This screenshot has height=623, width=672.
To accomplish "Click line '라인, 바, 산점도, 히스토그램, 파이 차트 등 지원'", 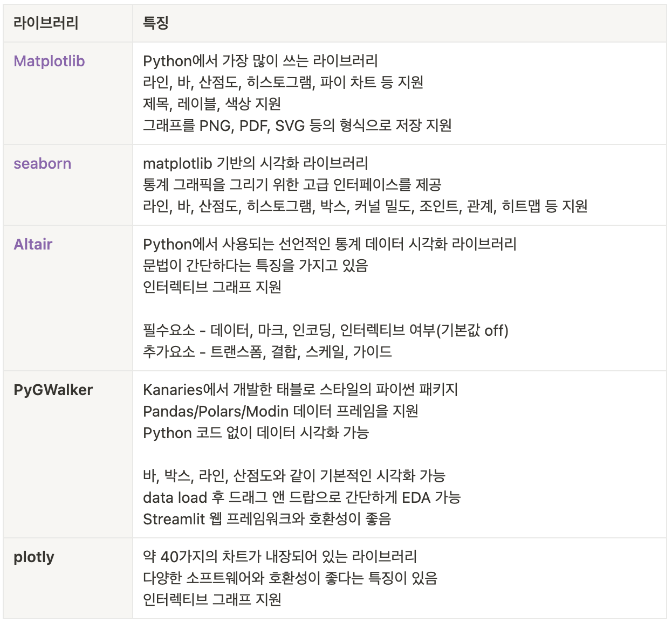I will (x=283, y=82).
